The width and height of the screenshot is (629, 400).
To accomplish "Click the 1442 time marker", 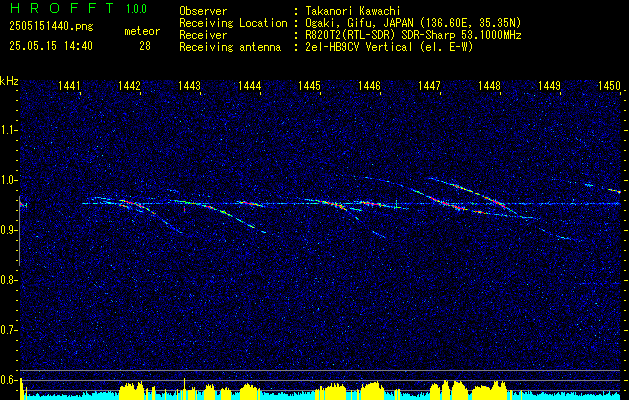I will [x=130, y=85].
